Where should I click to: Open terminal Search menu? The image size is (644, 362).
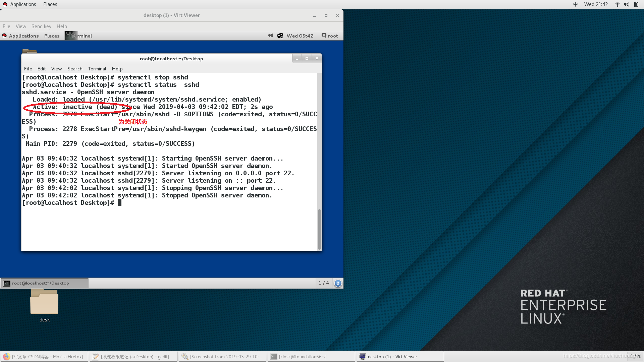[x=75, y=69]
